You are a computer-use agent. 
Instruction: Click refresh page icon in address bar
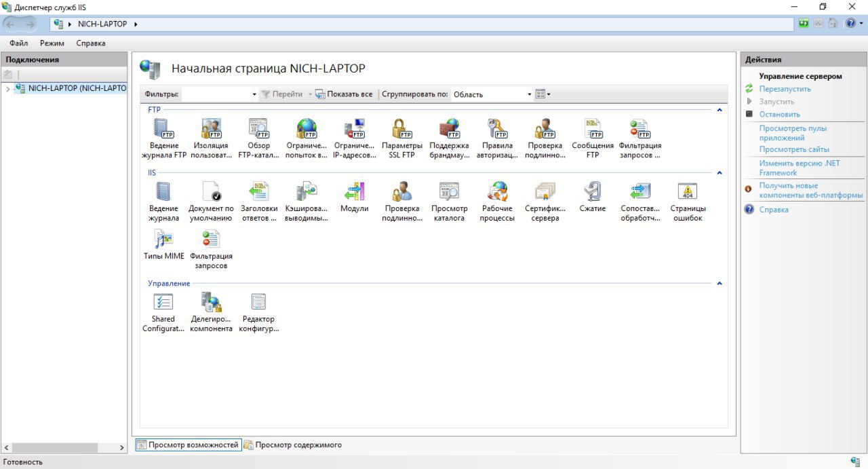(x=804, y=23)
